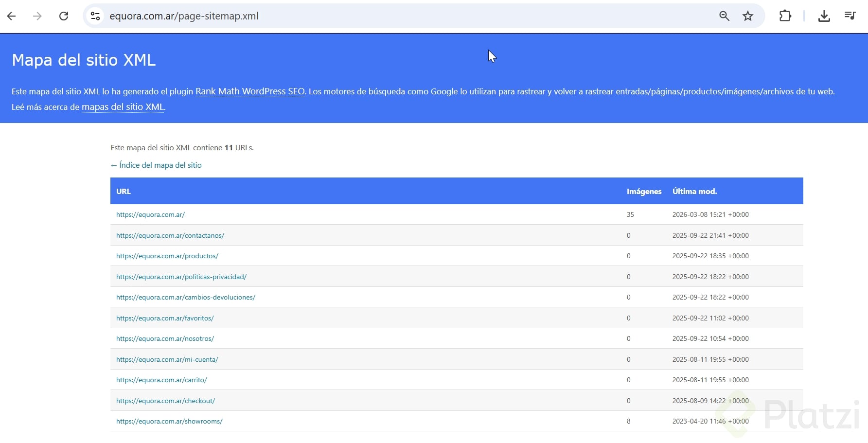Click the browser forward arrow
This screenshot has width=868, height=443.
[x=37, y=16]
